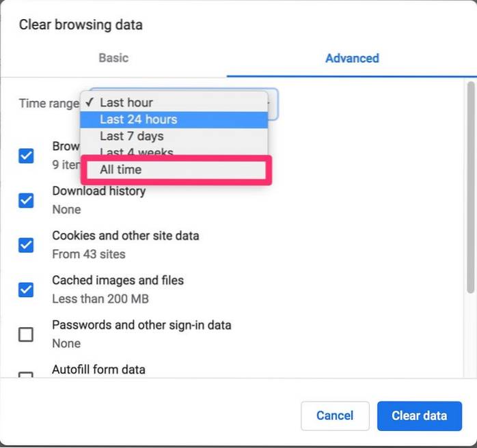This screenshot has width=477, height=448.
Task: Check the 'Autofill form data' checkbox
Action: coord(26,376)
